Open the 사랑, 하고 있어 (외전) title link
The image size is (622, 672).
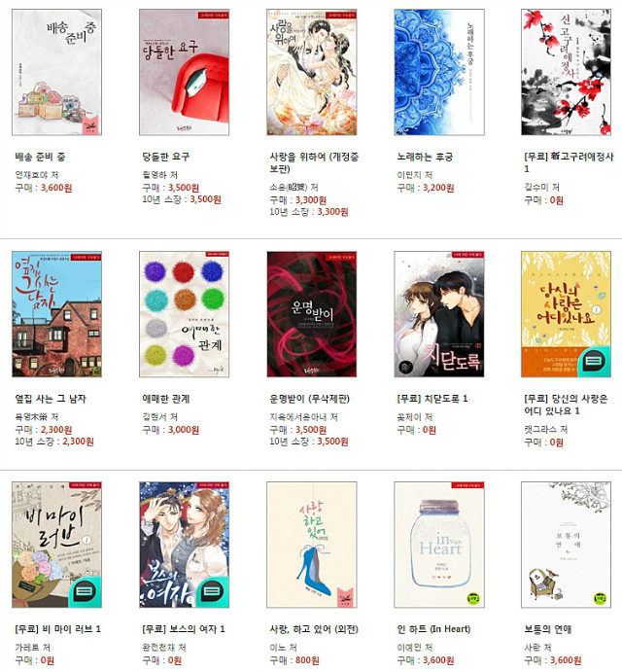click(314, 629)
